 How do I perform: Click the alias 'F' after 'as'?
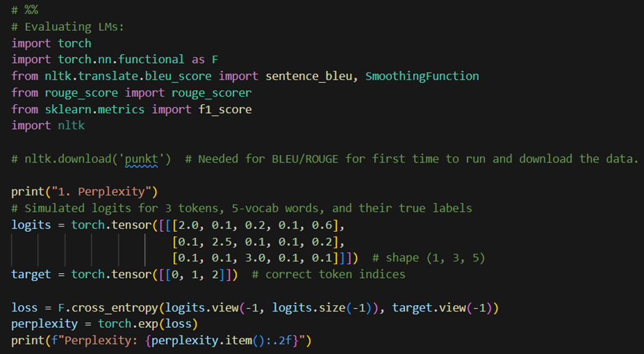click(x=215, y=60)
